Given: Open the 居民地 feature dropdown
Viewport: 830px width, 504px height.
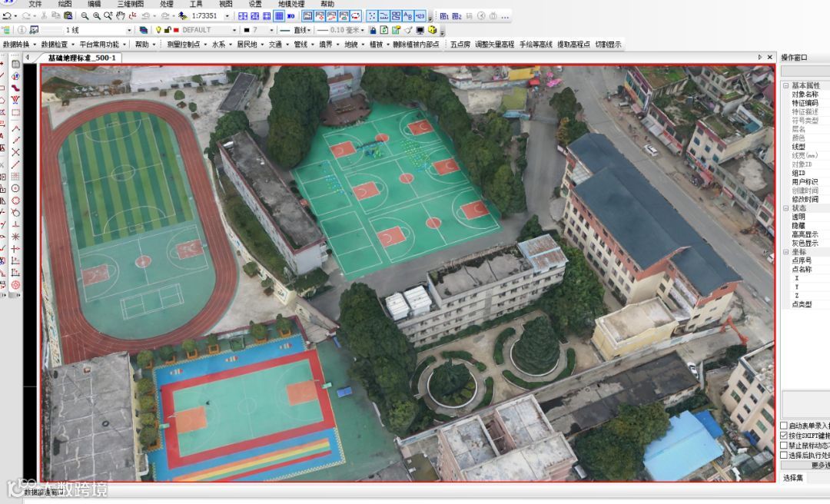Looking at the screenshot, I should [x=250, y=45].
